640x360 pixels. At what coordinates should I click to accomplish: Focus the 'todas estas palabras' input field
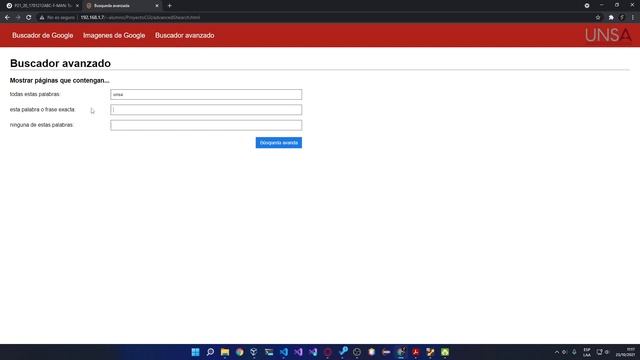206,94
